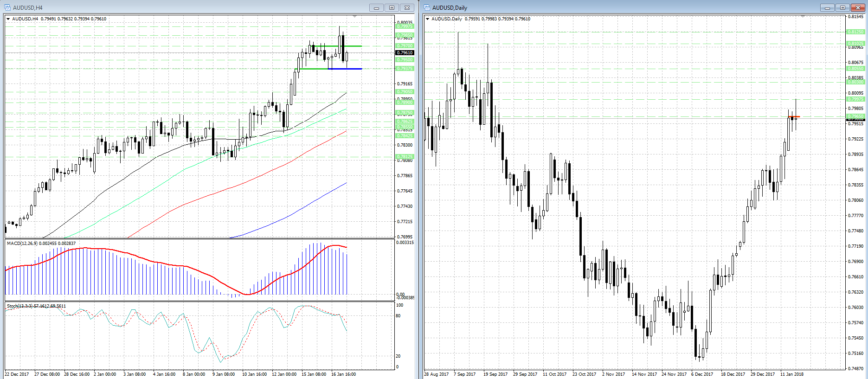Click the 19 Sep 2017 date label
868x379 pixels.
point(496,374)
